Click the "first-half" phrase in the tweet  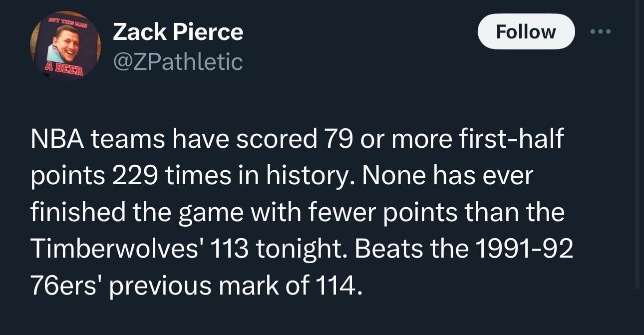coord(506,138)
